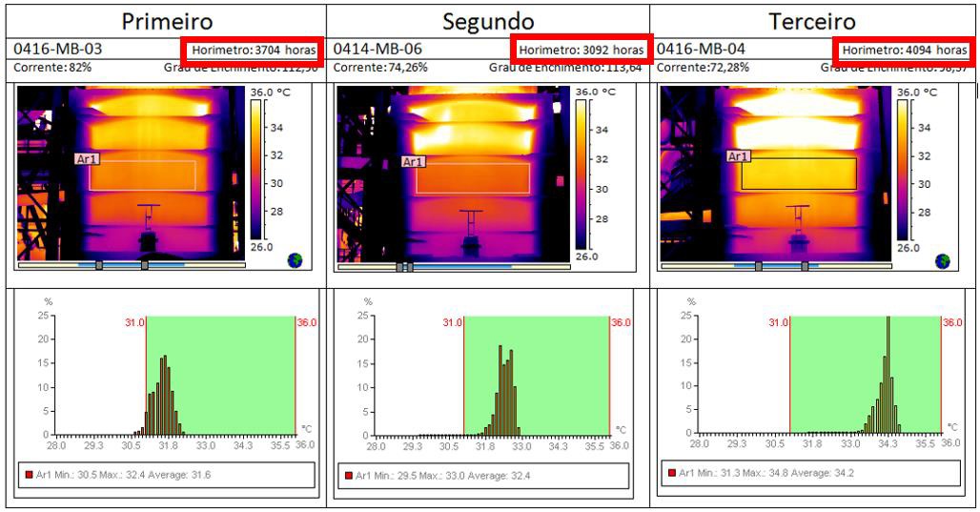Click the 31.0 threshold marker in Primeiro histogram
The height and width of the screenshot is (512, 980).
tap(134, 323)
